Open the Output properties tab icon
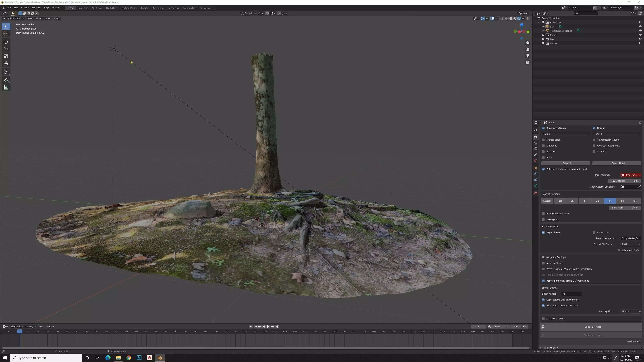The width and height of the screenshot is (644, 362). click(x=535, y=143)
